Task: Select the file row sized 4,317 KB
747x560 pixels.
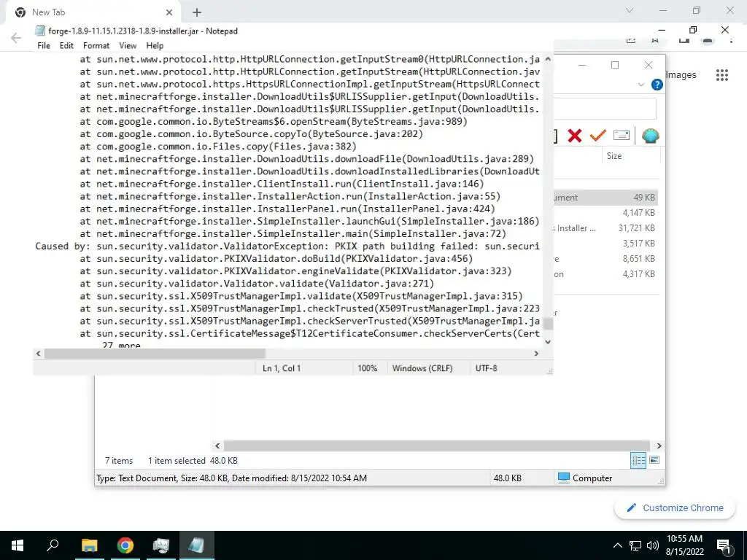Action: [605, 274]
